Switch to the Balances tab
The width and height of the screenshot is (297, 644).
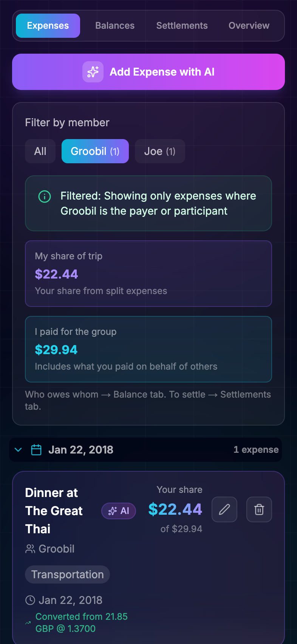point(115,26)
